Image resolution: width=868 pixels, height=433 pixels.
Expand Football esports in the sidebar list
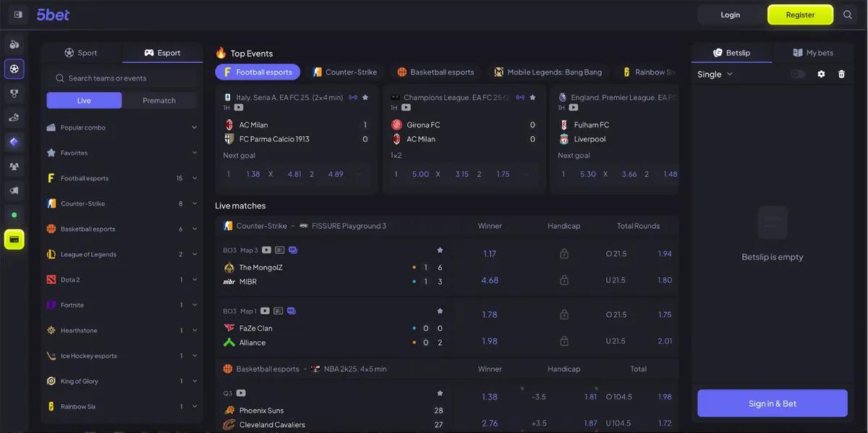[x=122, y=178]
